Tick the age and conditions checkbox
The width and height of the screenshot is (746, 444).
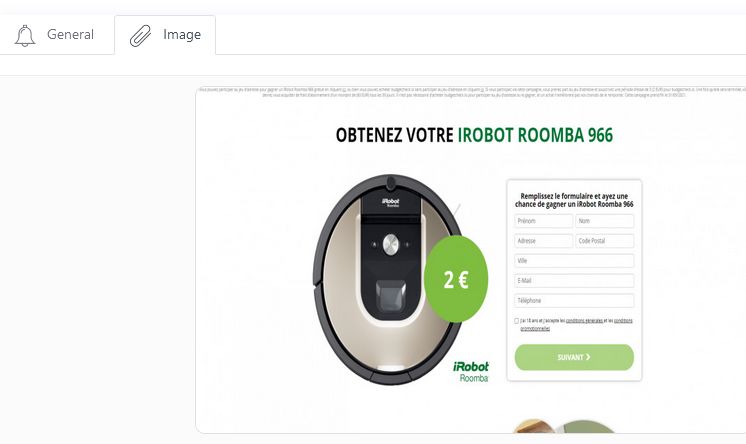[x=517, y=321]
